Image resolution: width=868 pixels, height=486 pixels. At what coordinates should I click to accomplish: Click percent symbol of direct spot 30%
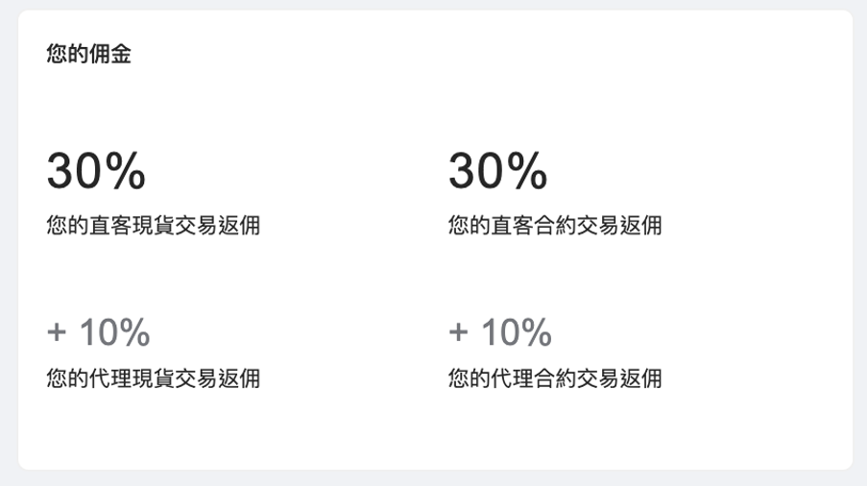[126, 172]
